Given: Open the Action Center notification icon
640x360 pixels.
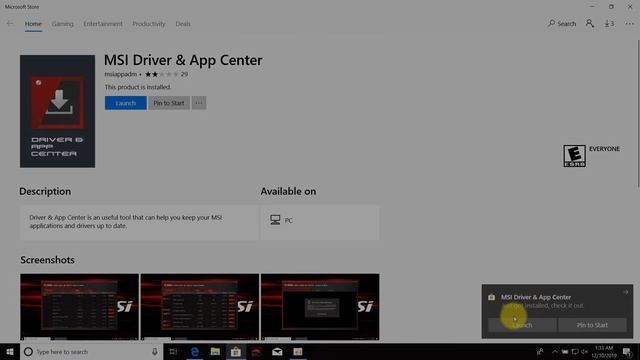Looking at the screenshot, I should (627, 352).
